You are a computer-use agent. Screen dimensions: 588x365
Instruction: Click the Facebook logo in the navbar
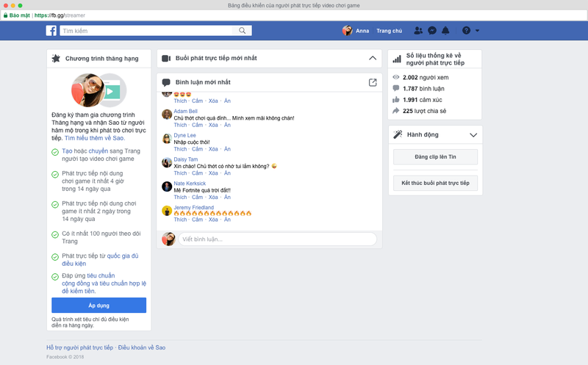click(51, 31)
